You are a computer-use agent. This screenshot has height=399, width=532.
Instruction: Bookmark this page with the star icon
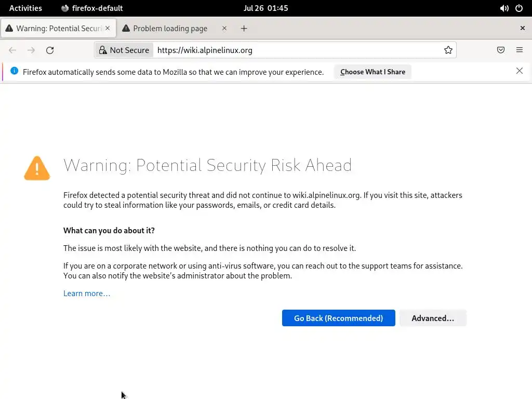pos(448,50)
